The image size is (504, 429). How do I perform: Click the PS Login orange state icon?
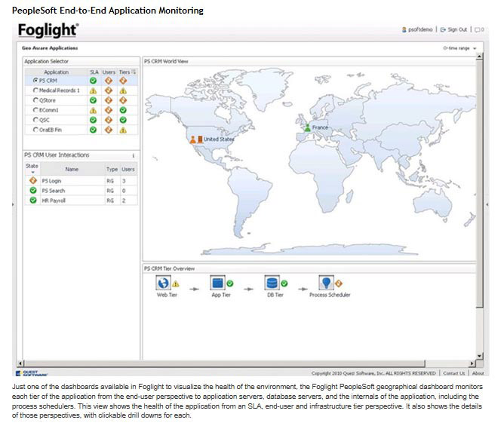33,180
